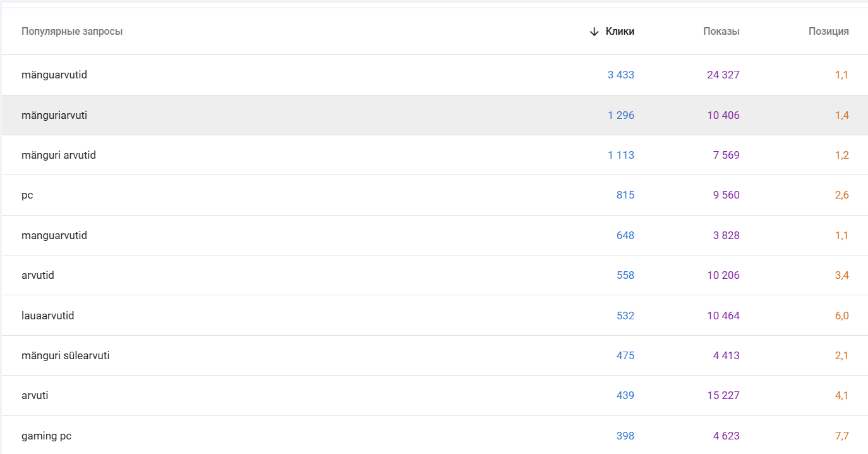Click the 6,0 position value
The width and height of the screenshot is (868, 454).
pyautogui.click(x=841, y=316)
